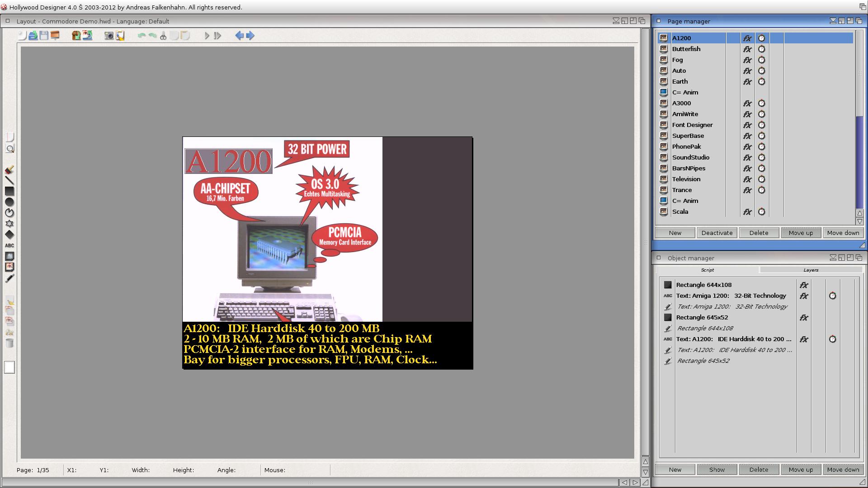Click the Page manager vertical scrollbar
The image size is (868, 488).
click(x=859, y=120)
